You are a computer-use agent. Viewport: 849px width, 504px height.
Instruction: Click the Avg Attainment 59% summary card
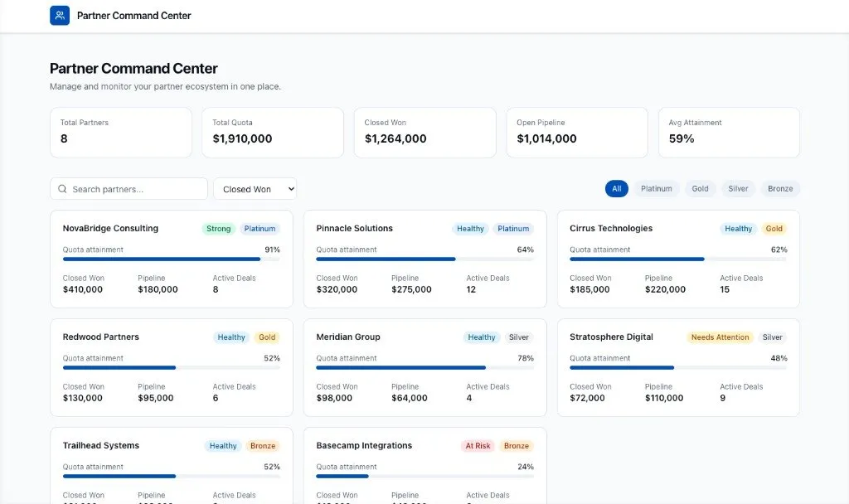(x=730, y=133)
